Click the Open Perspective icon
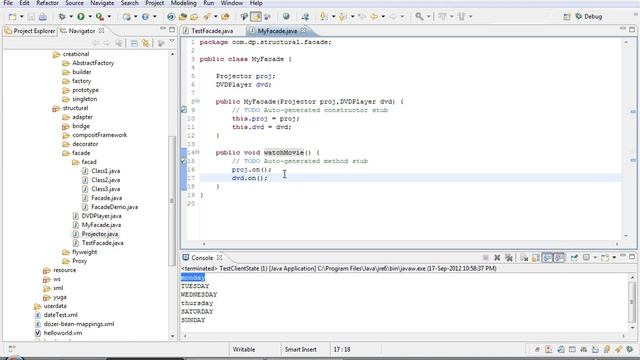The width and height of the screenshot is (640, 360). pos(567,17)
